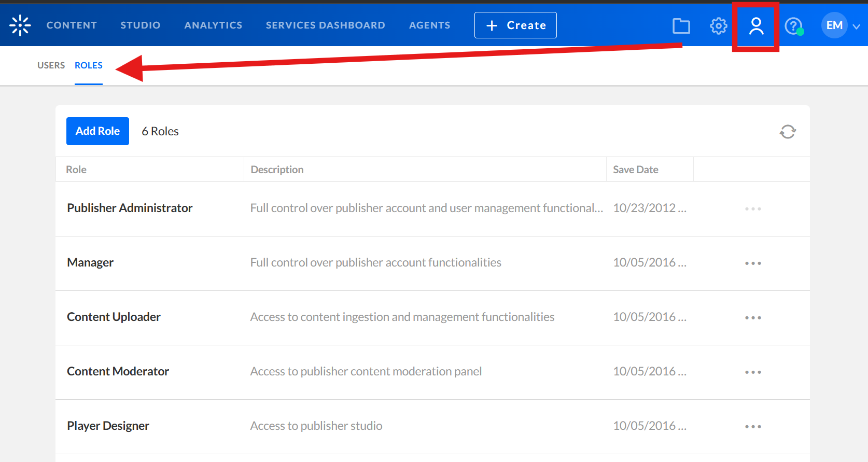Open the folder icon in top bar
Viewport: 868px width, 462px height.
[681, 25]
